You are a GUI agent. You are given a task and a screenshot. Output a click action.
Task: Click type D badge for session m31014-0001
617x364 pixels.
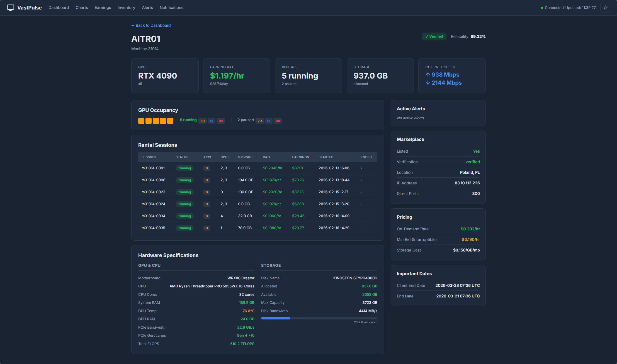(207, 168)
